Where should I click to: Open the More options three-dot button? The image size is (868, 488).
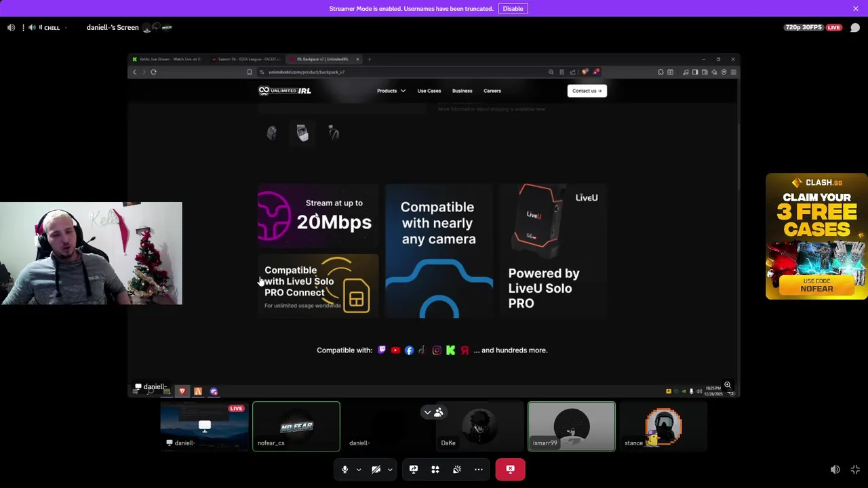[479, 469]
